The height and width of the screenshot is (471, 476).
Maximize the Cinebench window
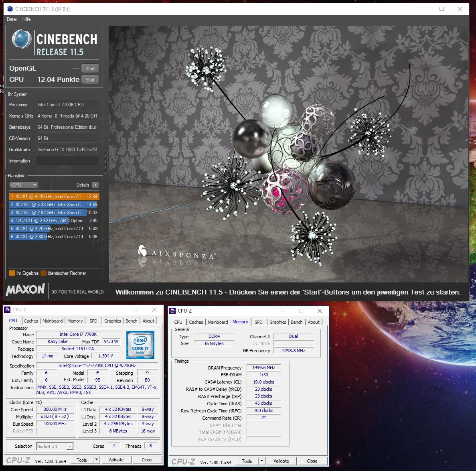442,9
